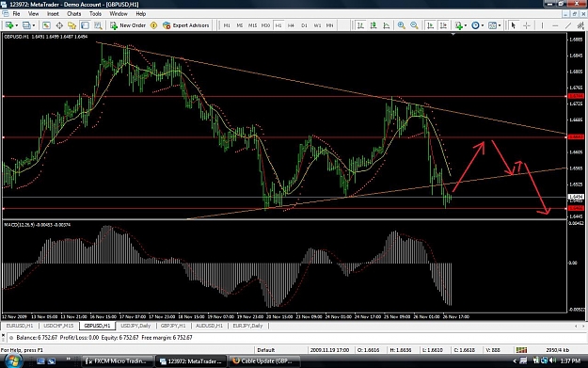Select Bar Chart display mode icon

click(360, 25)
